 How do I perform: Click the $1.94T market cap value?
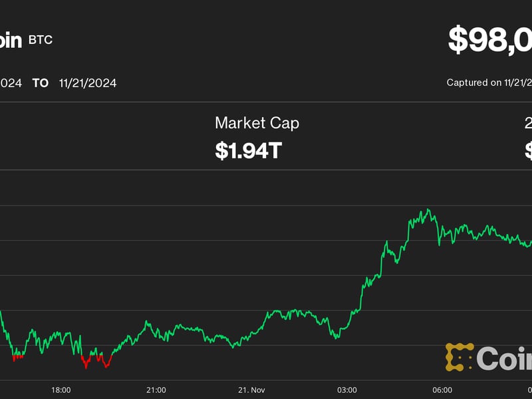[x=248, y=150]
